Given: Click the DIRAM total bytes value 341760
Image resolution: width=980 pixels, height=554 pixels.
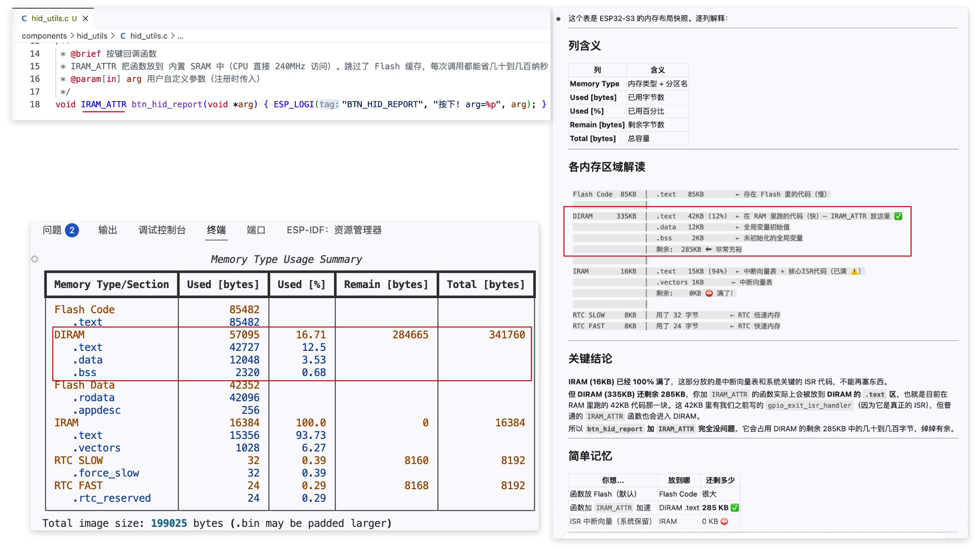Looking at the screenshot, I should (x=507, y=335).
